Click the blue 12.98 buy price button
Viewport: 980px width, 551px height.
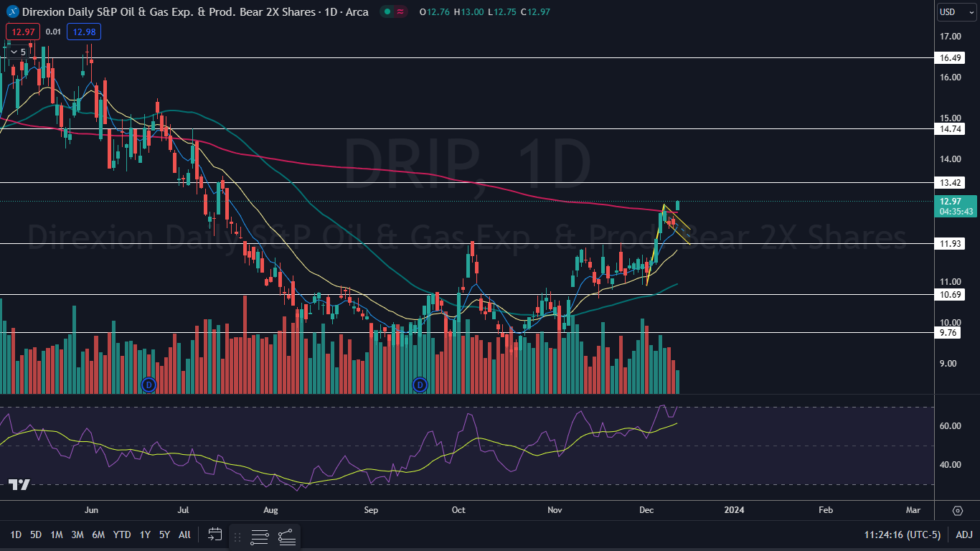pyautogui.click(x=83, y=32)
